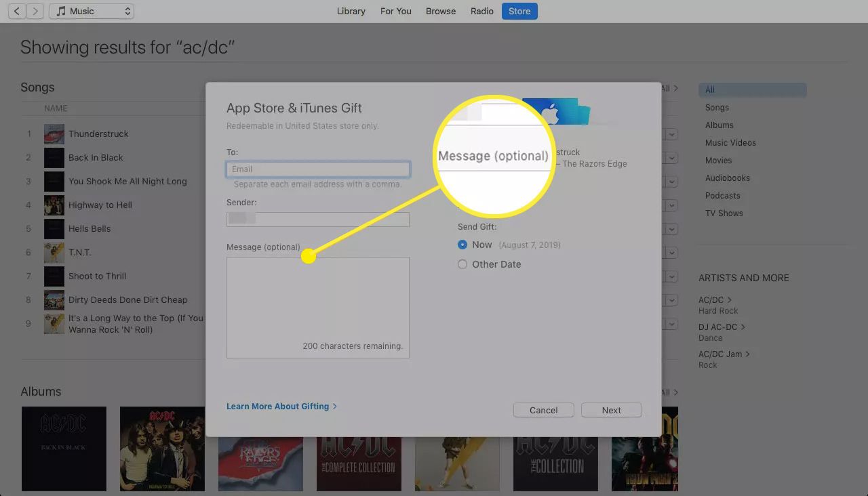
Task: Open the Music media type dropdown
Action: [92, 11]
